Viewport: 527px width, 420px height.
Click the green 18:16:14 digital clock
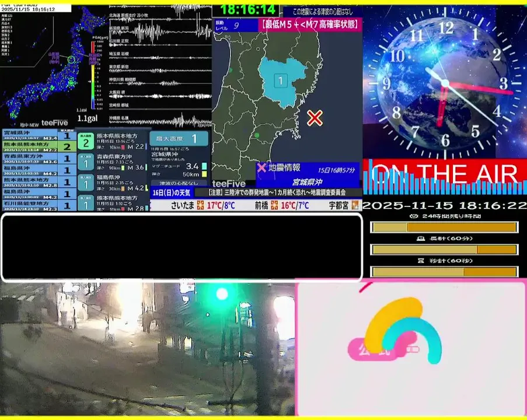[x=247, y=10]
